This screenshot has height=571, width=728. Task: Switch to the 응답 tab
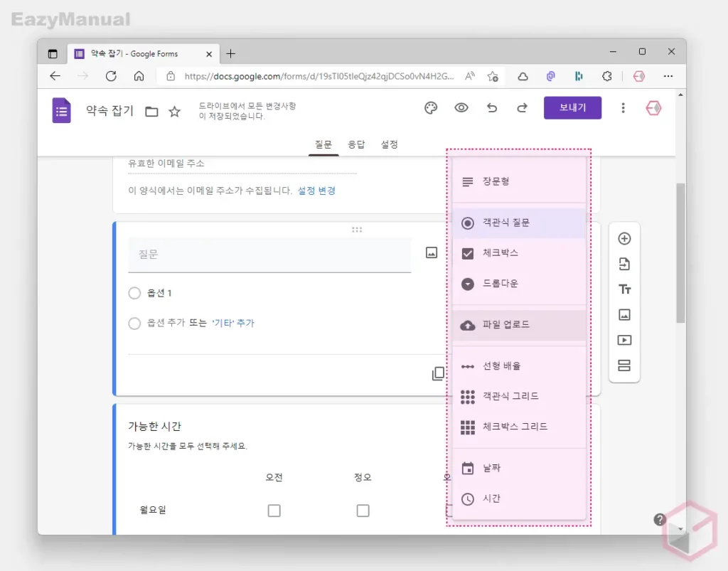pos(356,144)
